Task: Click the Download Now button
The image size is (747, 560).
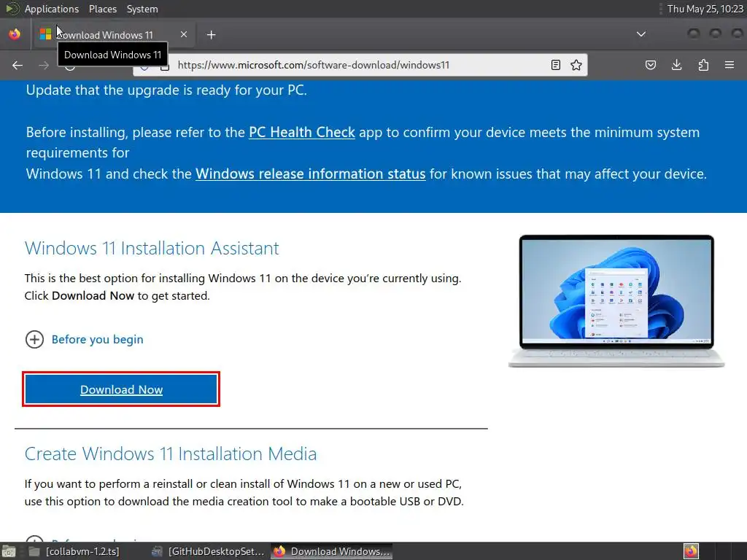Action: click(x=121, y=389)
